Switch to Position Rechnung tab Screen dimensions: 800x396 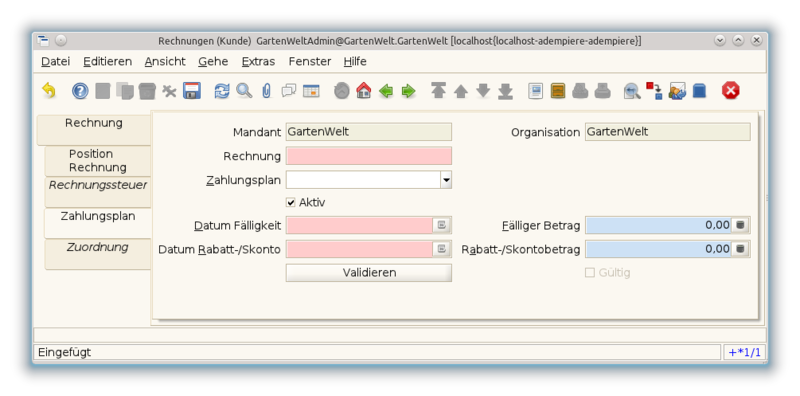point(98,161)
